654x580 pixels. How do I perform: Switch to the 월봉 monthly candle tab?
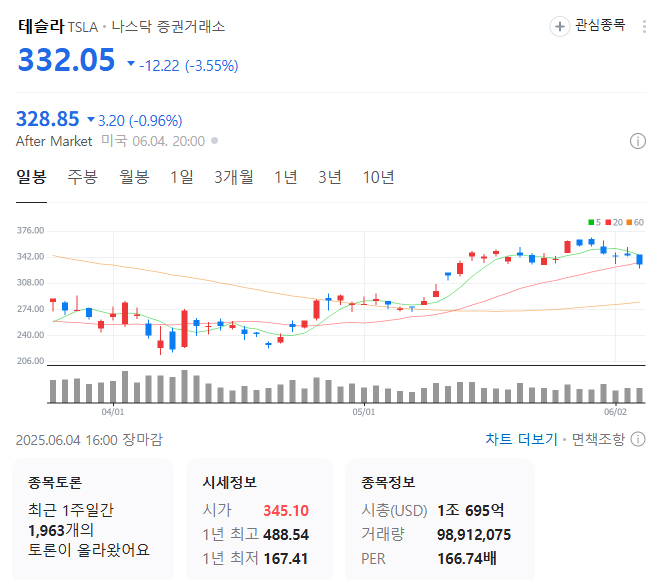tap(134, 177)
